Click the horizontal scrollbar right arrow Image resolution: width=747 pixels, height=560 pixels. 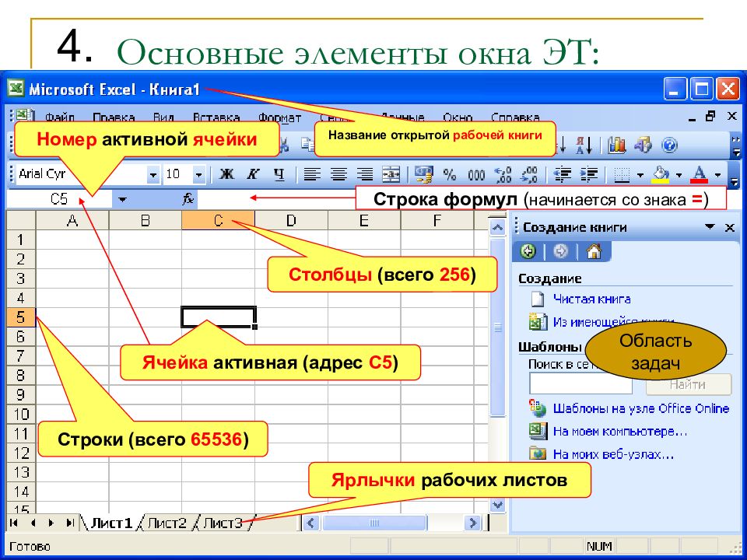click(472, 523)
